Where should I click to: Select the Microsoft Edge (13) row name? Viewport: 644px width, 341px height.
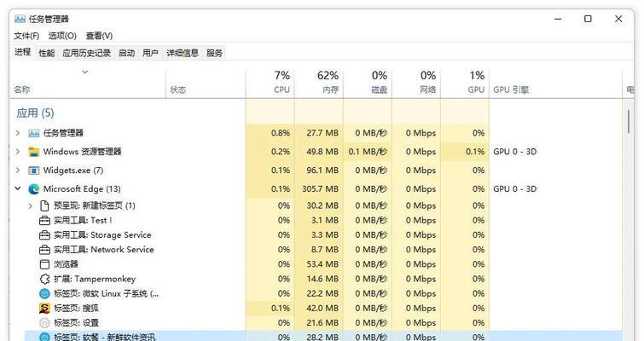point(82,189)
